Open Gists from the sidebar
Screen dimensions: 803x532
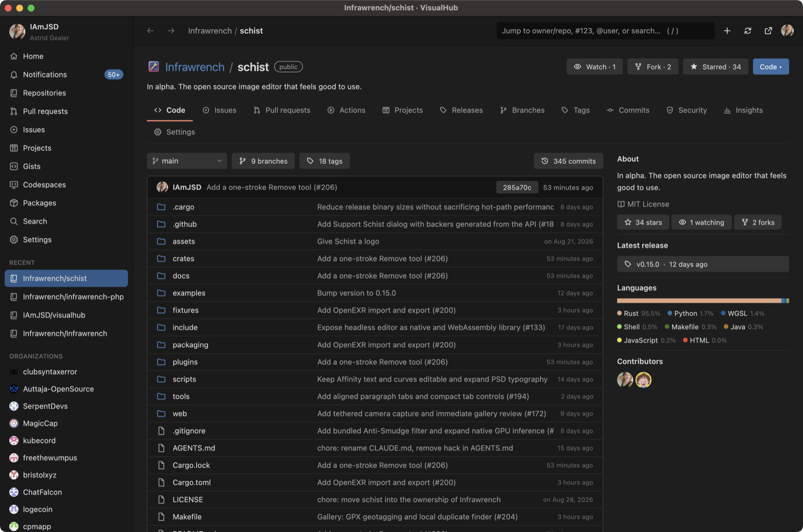click(x=66, y=167)
